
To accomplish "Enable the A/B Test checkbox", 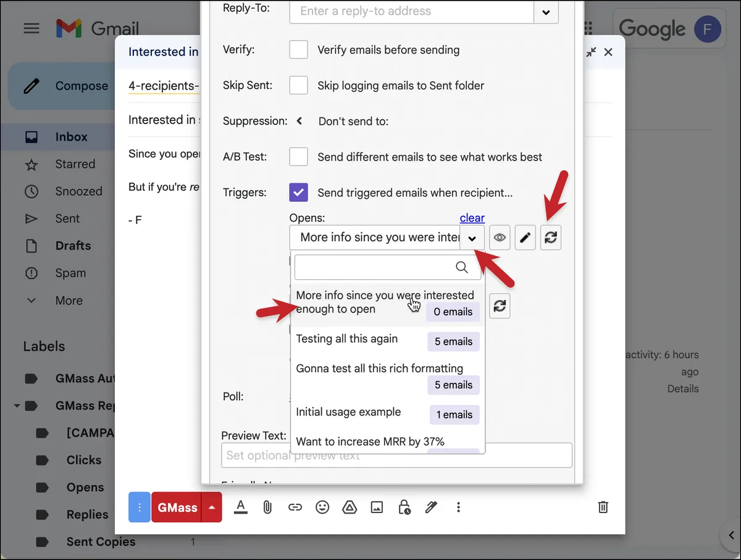I will [x=299, y=157].
